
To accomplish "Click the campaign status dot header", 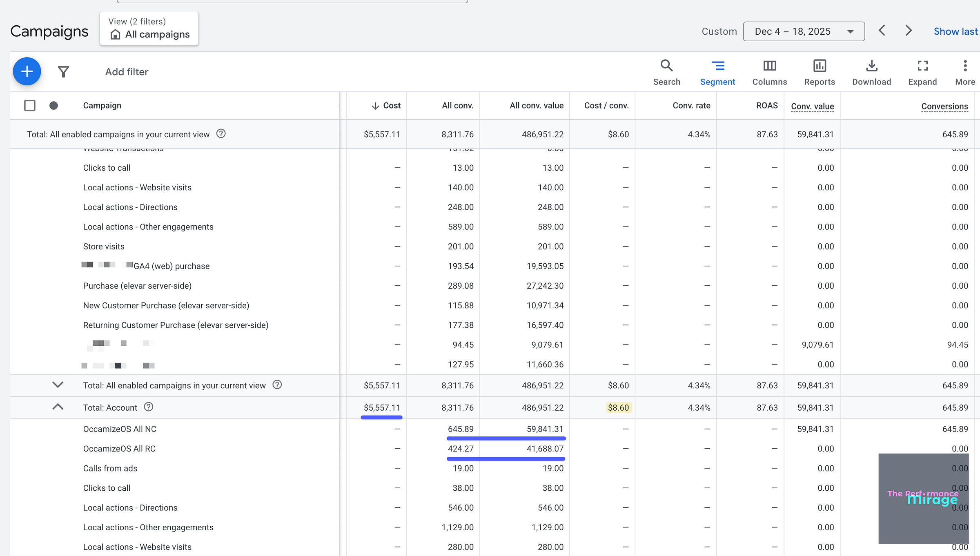I will 53,105.
